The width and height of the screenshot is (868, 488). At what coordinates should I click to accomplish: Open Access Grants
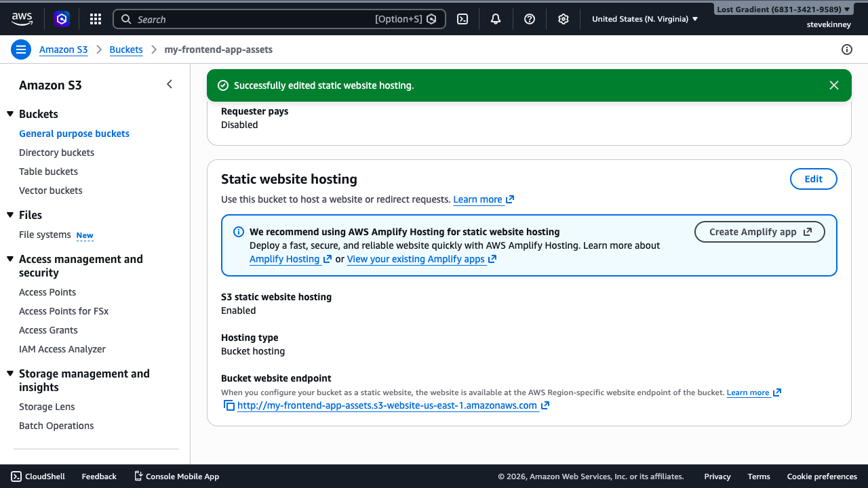[48, 330]
